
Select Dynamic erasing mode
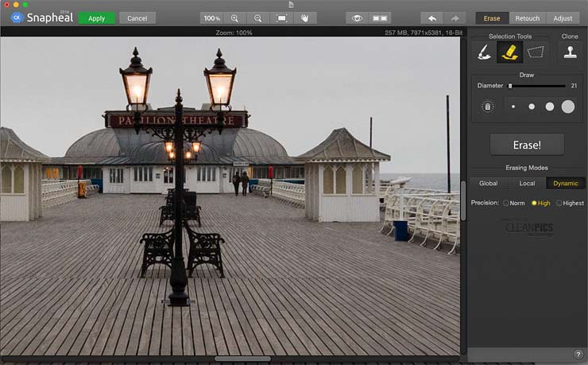566,184
